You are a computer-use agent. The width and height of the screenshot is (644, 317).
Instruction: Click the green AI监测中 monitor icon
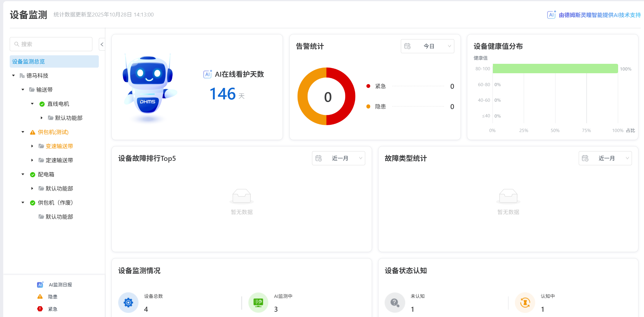pos(258,302)
